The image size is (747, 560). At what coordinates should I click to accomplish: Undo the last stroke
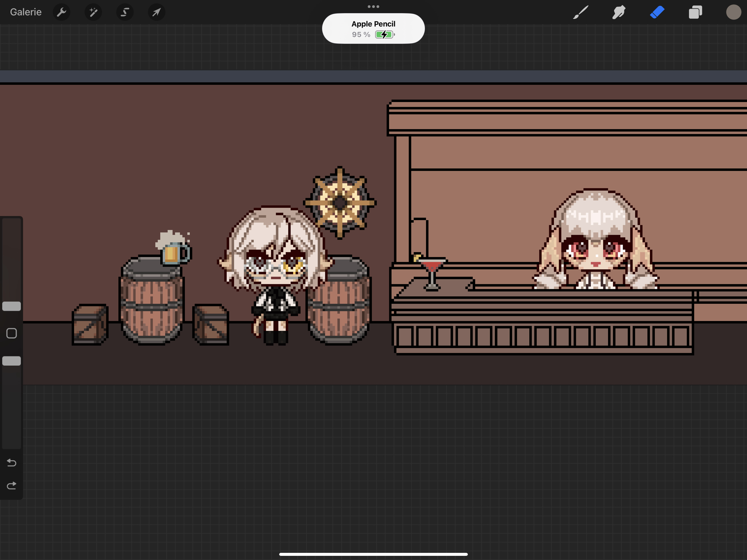[12, 463]
